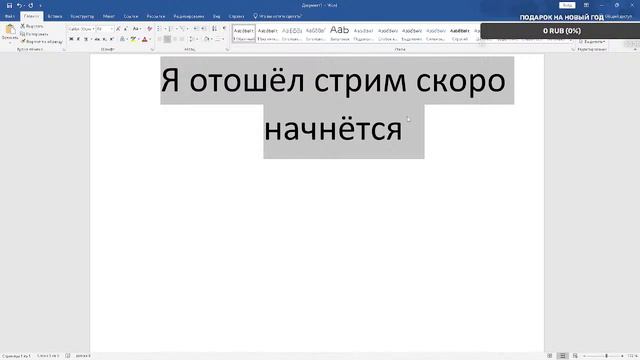Screen dimensions: 640x360
Task: Click the paragraph shading bucket icon
Action: coord(207,39)
